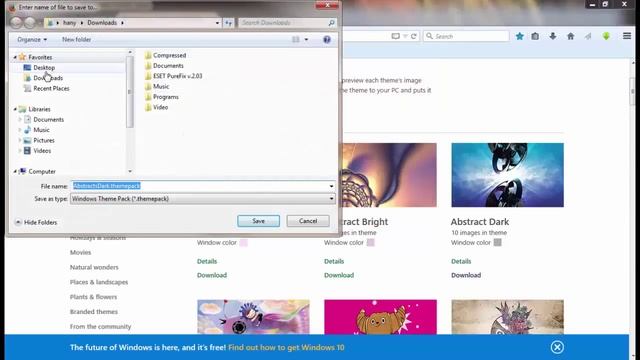The image size is (640, 360).
Task: Click Download under Abstract Dark
Action: point(466,275)
